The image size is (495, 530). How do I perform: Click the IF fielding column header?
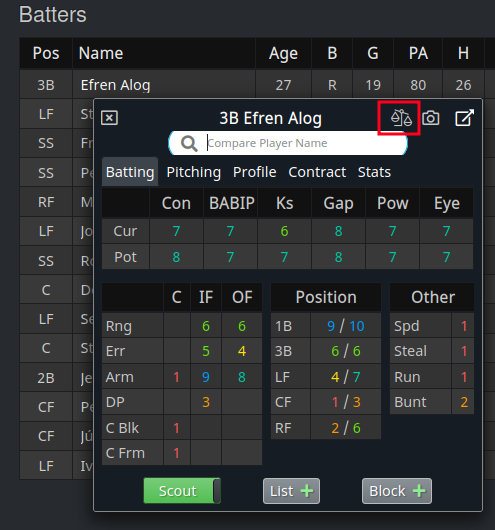point(206,297)
